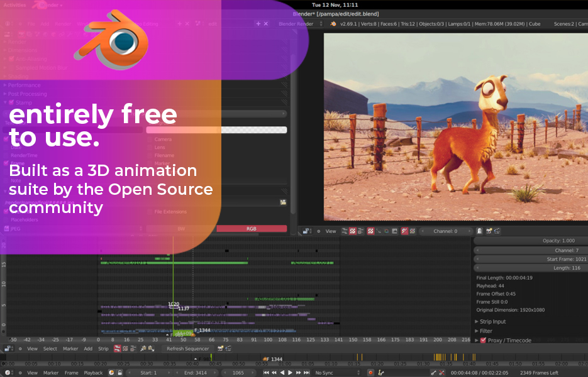This screenshot has height=377, width=588.
Task: Select the RGB color mode button
Action: (252, 229)
